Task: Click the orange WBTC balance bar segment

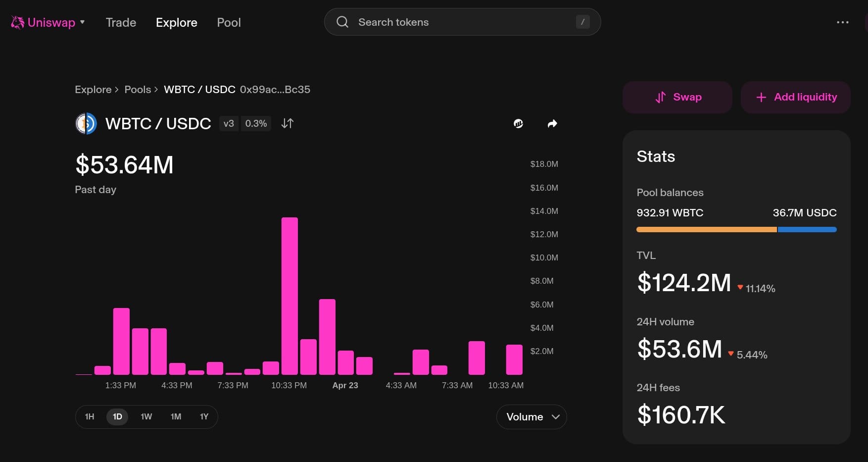Action: point(707,230)
